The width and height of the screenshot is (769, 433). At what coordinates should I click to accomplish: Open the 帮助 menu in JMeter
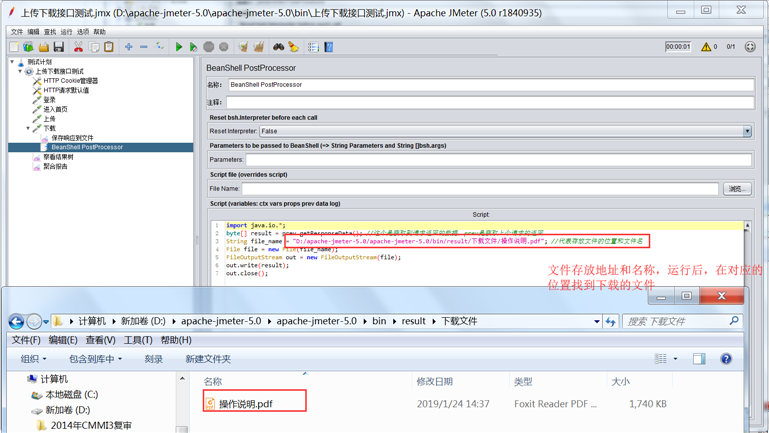coord(100,32)
